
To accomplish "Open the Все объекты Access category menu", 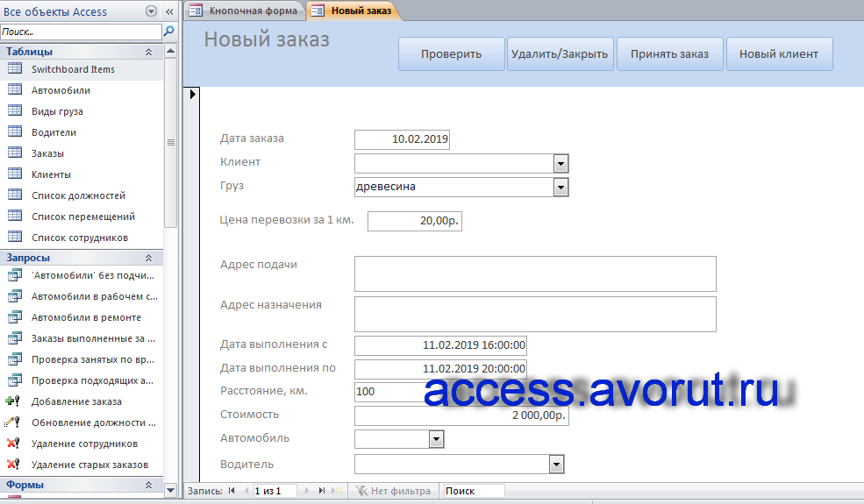I will pyautogui.click(x=151, y=11).
